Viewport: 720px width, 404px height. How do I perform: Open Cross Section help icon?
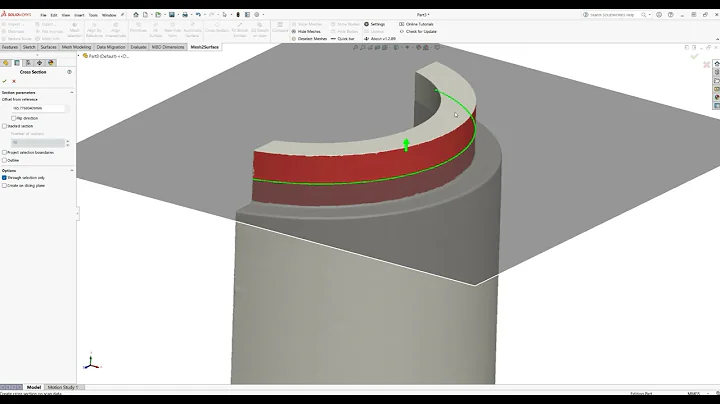click(69, 72)
